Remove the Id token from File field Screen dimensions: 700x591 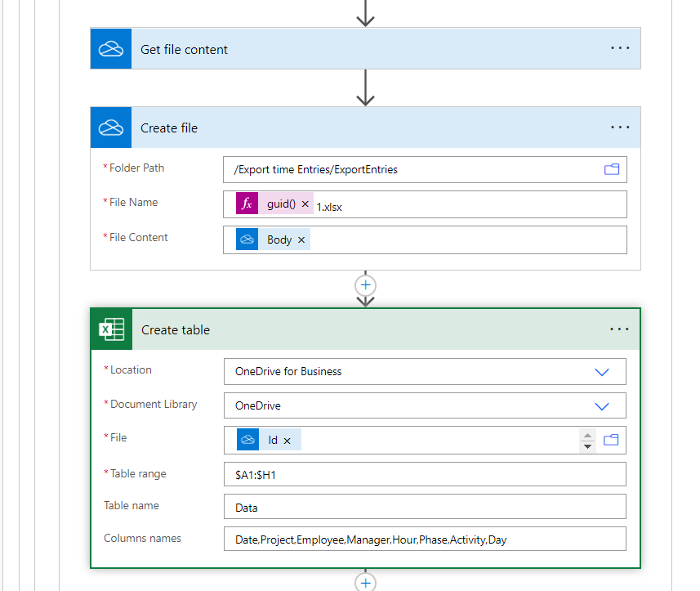click(288, 441)
